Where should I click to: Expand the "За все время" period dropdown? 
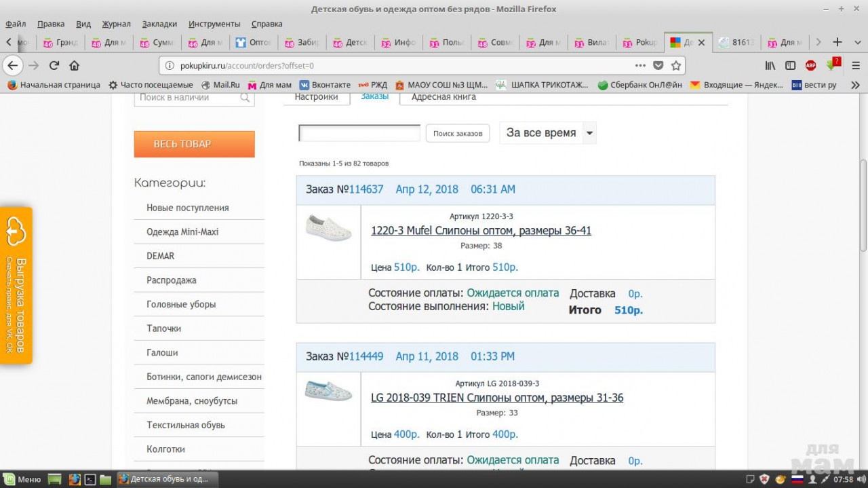coord(589,133)
